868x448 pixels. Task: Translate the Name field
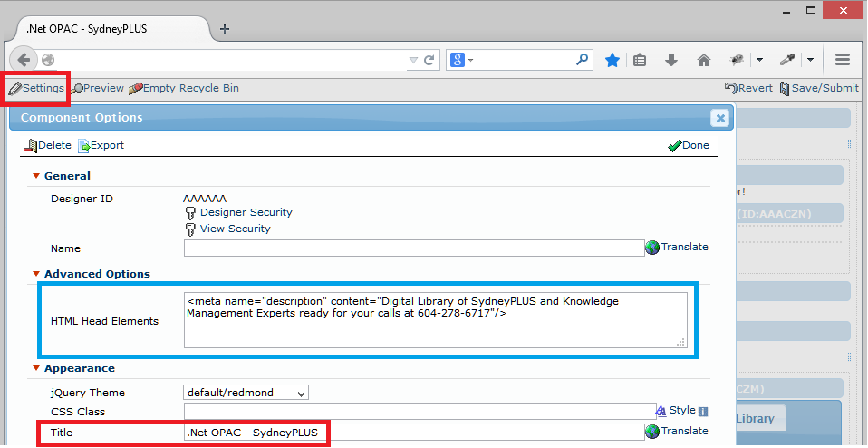click(x=677, y=247)
